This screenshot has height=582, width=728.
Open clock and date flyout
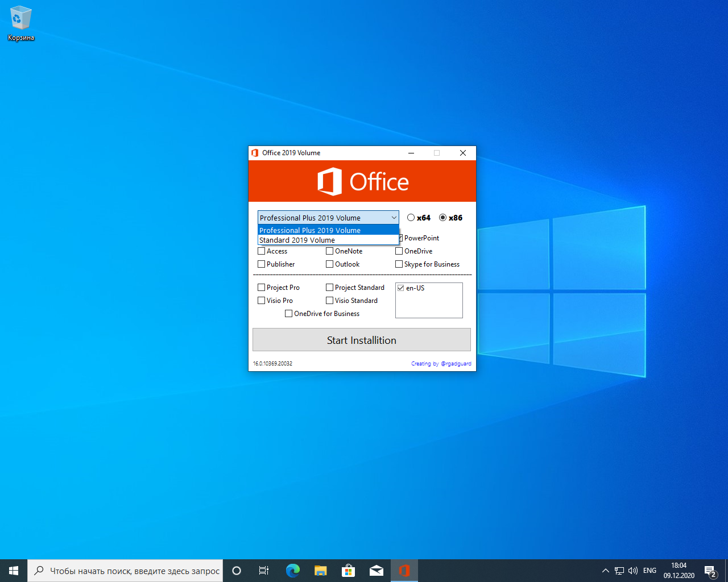[679, 571]
